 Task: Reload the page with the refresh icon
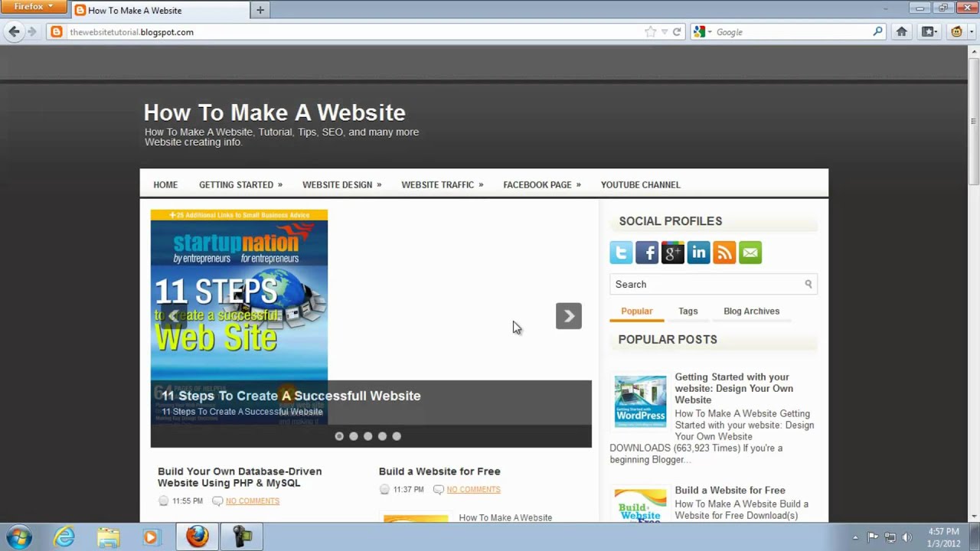click(x=677, y=32)
